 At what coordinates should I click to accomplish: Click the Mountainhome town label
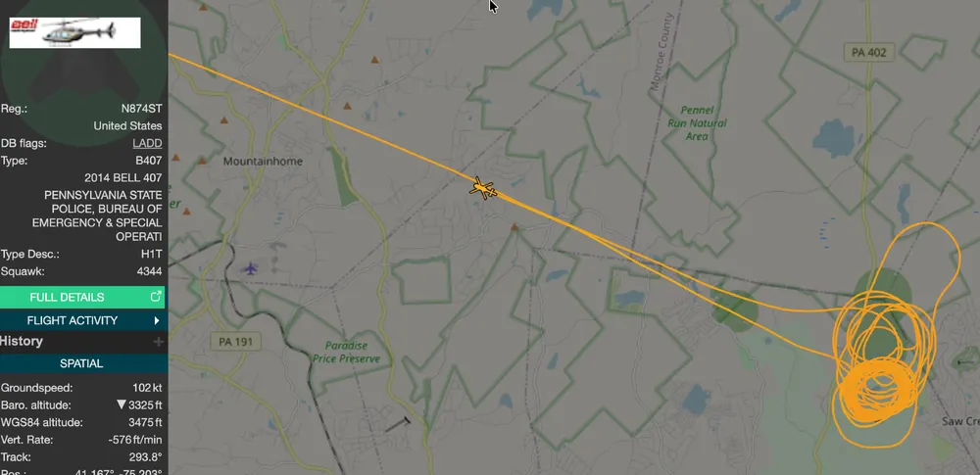coord(263,162)
